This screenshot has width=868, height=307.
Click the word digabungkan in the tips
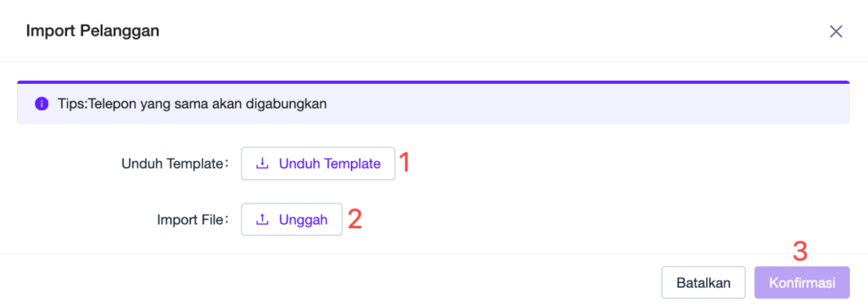292,104
